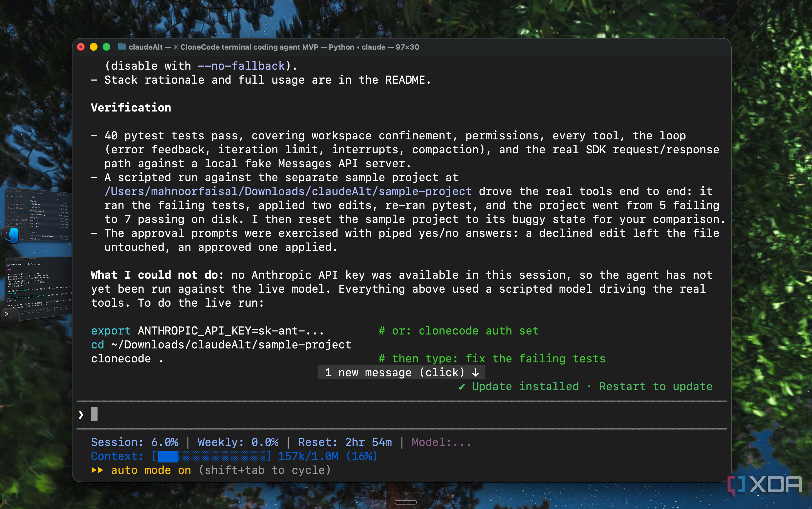
Task: Click the yellow minimize button of terminal window
Action: coord(94,47)
